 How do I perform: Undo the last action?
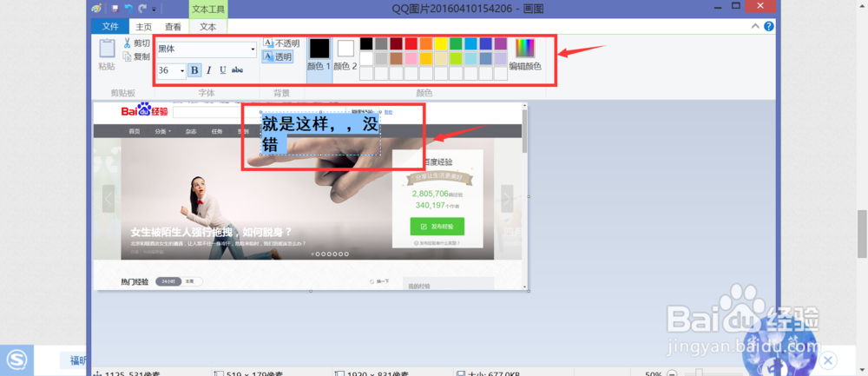[x=128, y=9]
